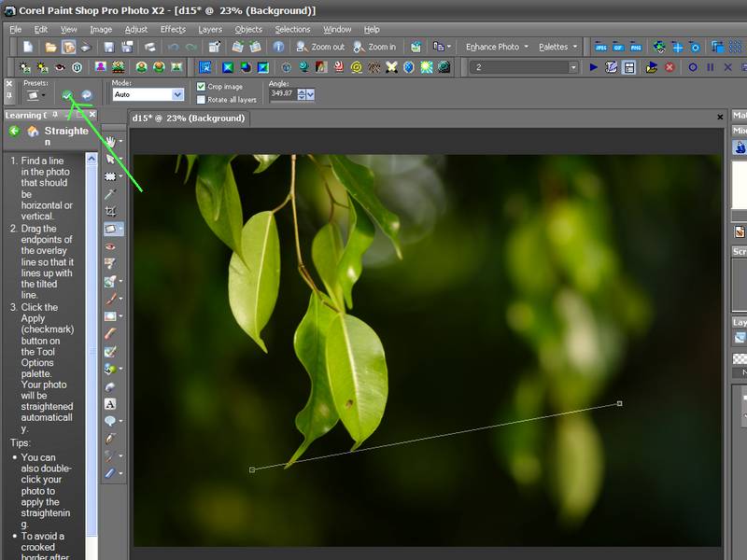Select the Text tool
747x560 pixels.
[110, 404]
